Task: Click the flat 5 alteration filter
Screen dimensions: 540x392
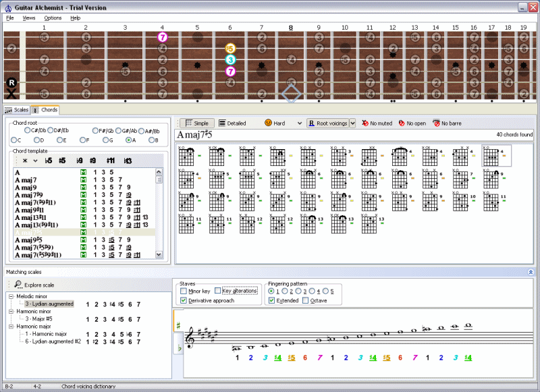Action: point(49,161)
